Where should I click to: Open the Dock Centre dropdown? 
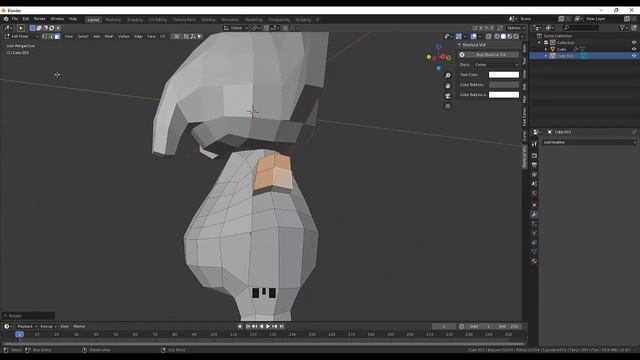click(496, 64)
